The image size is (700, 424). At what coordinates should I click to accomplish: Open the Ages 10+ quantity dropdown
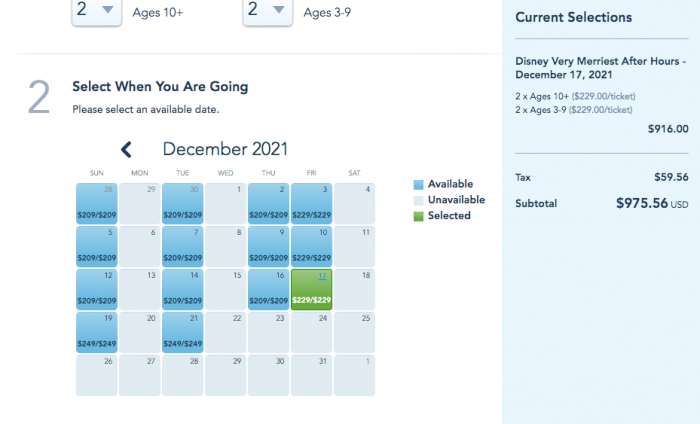[97, 12]
